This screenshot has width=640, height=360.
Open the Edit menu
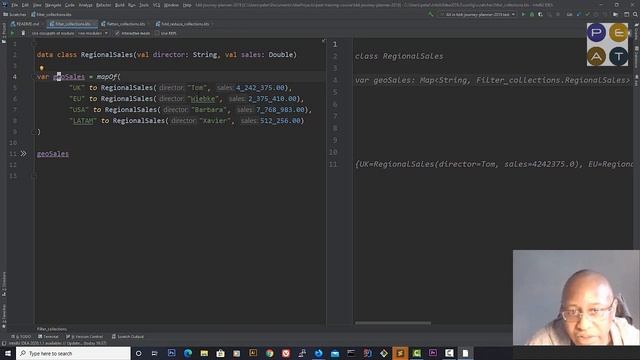point(25,5)
